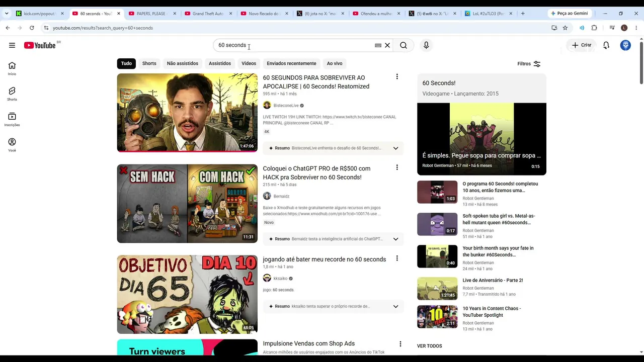Click the browser address bar URL
Screen dimensions: 644x362
pyautogui.click(x=103, y=28)
